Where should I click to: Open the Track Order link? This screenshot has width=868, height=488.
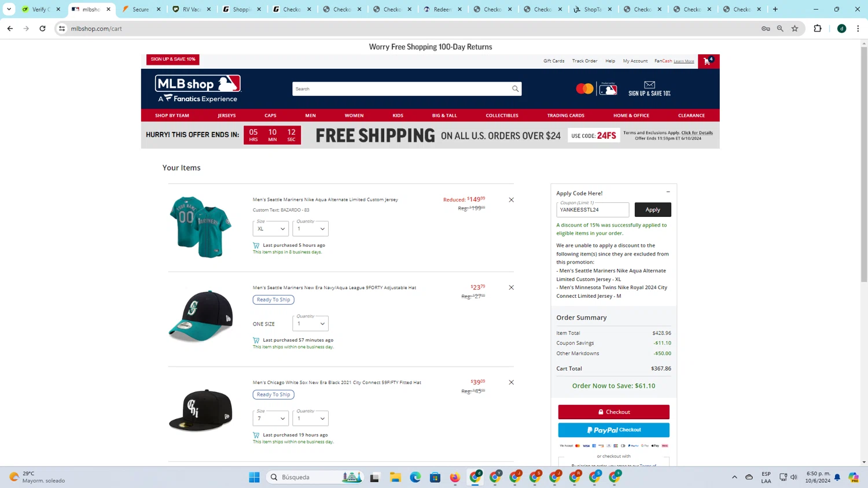(x=584, y=61)
